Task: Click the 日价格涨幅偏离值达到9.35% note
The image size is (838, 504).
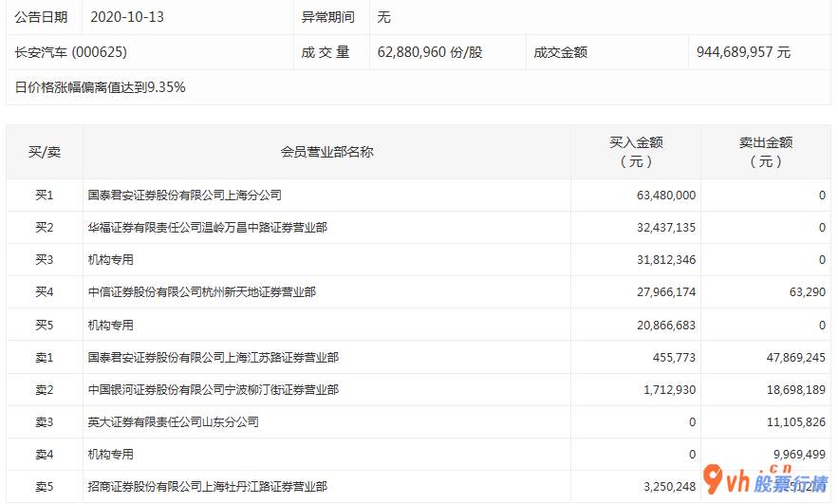Action: click(100, 87)
